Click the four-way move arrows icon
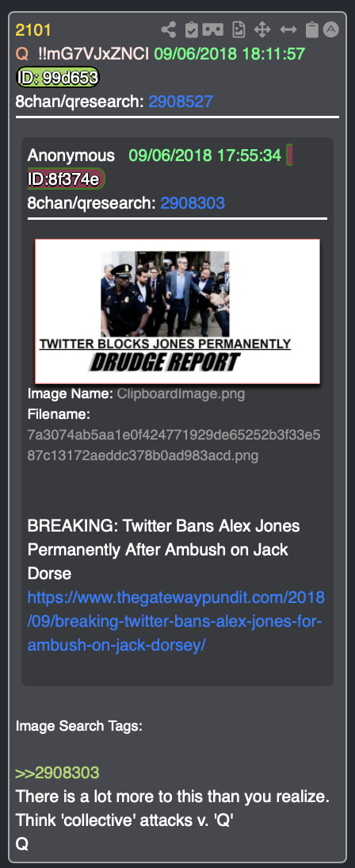 click(261, 30)
